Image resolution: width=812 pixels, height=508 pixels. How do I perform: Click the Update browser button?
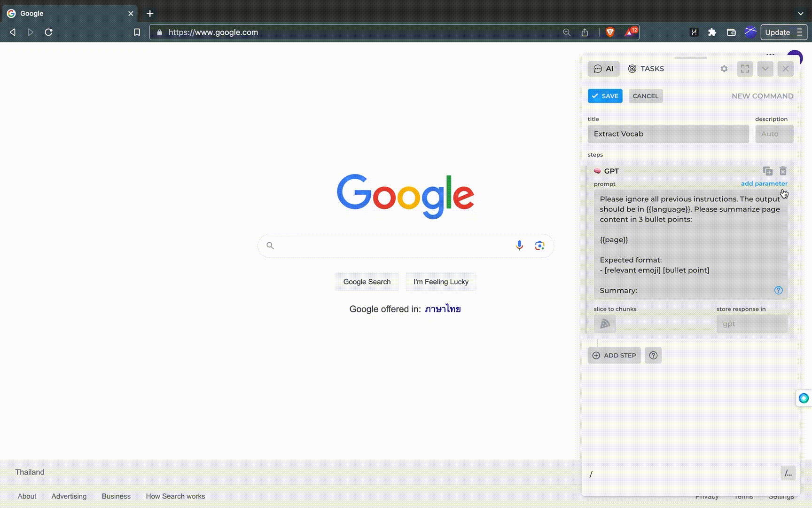(x=777, y=32)
